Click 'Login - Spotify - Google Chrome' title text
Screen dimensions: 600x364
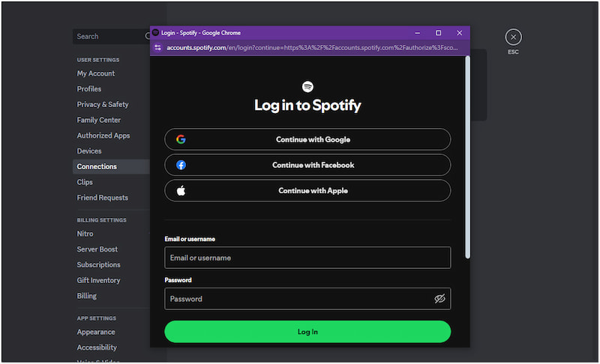201,33
